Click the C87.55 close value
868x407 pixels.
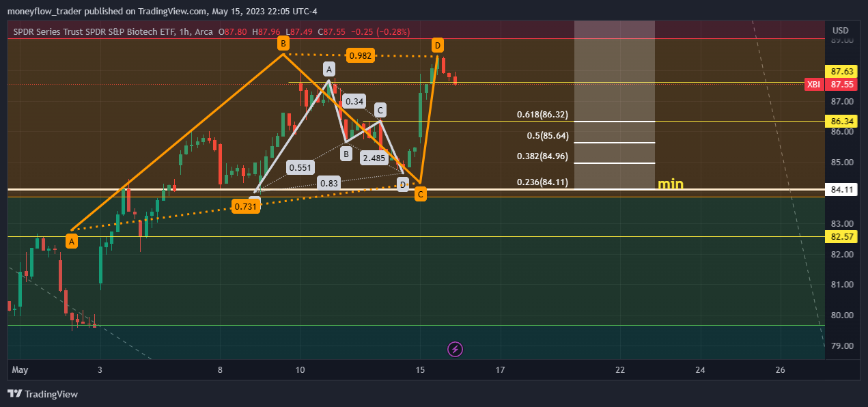[x=332, y=31]
